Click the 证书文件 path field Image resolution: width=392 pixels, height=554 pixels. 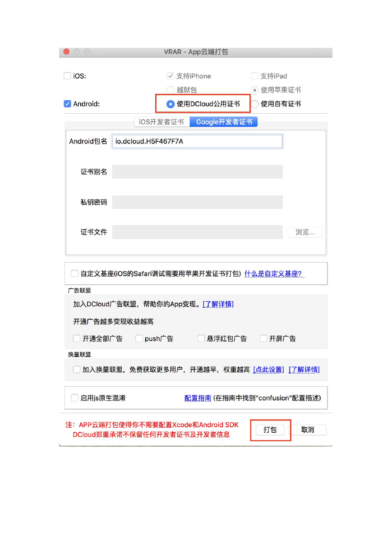197,232
